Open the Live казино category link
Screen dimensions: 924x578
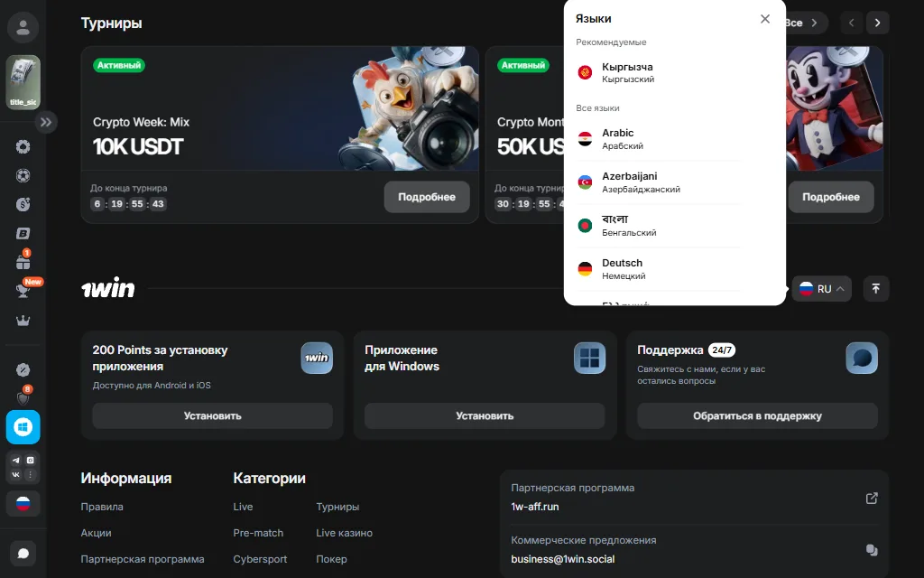344,533
